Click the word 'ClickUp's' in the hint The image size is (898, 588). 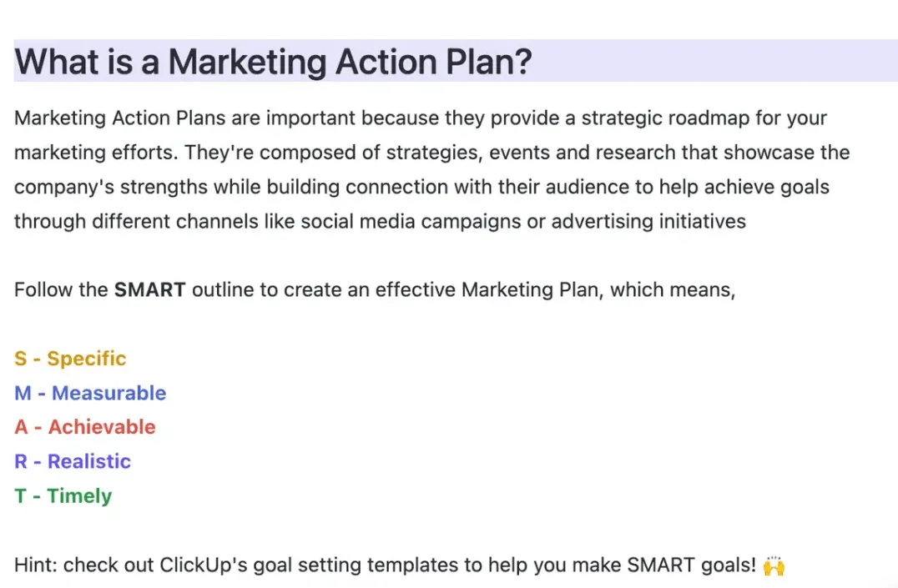click(204, 565)
